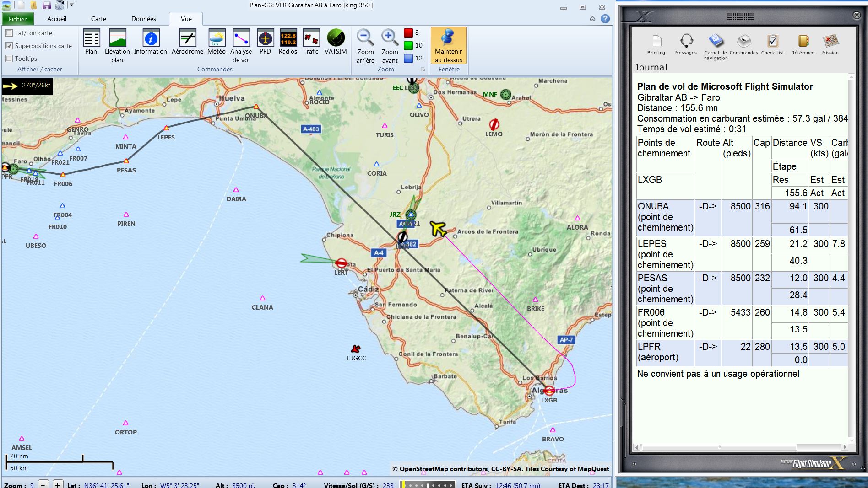Screen dimensions: 868x488
Task: Click the LXGB airport marker on map
Action: (x=549, y=391)
